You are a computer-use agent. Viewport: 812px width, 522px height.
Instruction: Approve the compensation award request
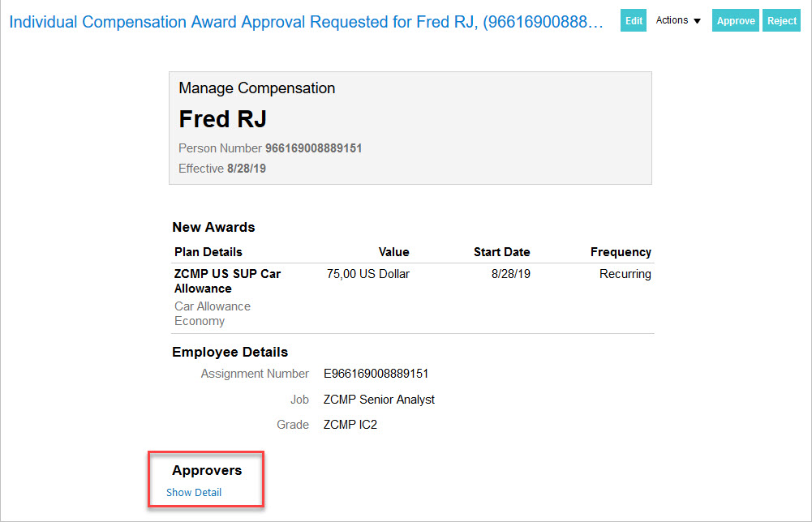tap(736, 21)
